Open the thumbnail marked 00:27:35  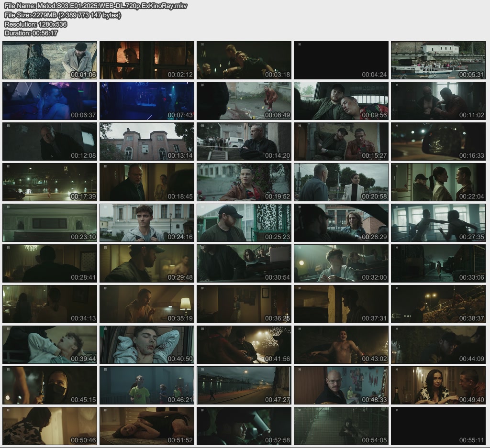click(438, 223)
